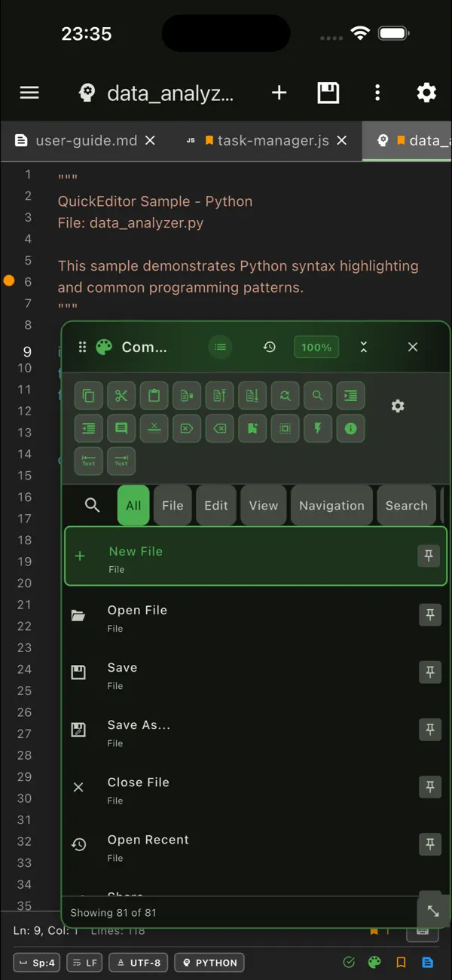Image resolution: width=452 pixels, height=980 pixels.
Task: Pin the New File command
Action: [x=428, y=556]
